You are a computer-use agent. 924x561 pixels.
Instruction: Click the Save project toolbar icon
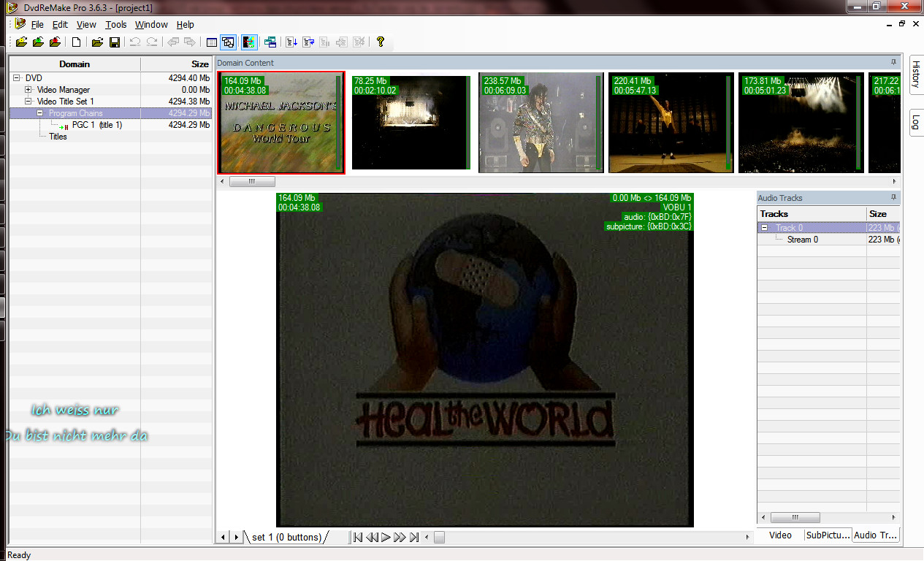tap(115, 42)
